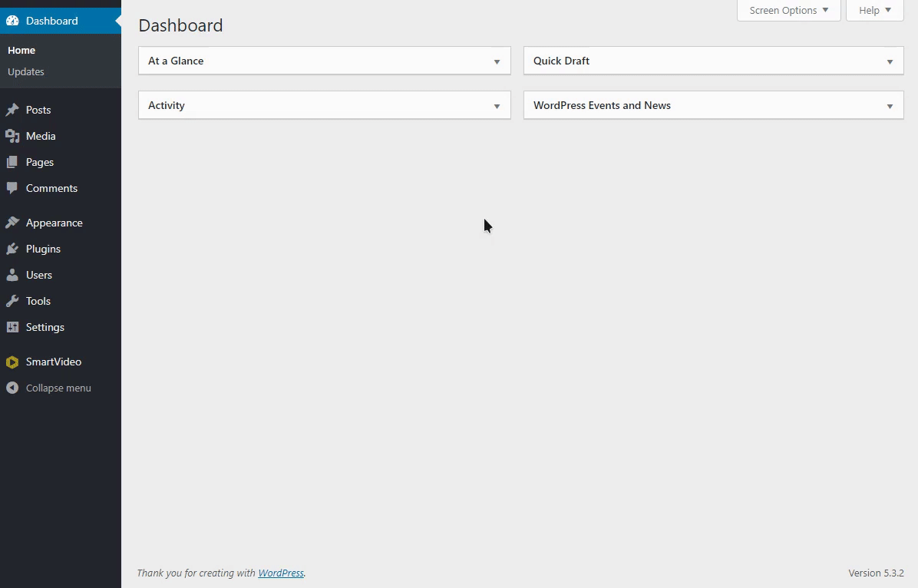Expand the Quick Draft widget arrow
Image resolution: width=918 pixels, height=588 pixels.
(890, 61)
